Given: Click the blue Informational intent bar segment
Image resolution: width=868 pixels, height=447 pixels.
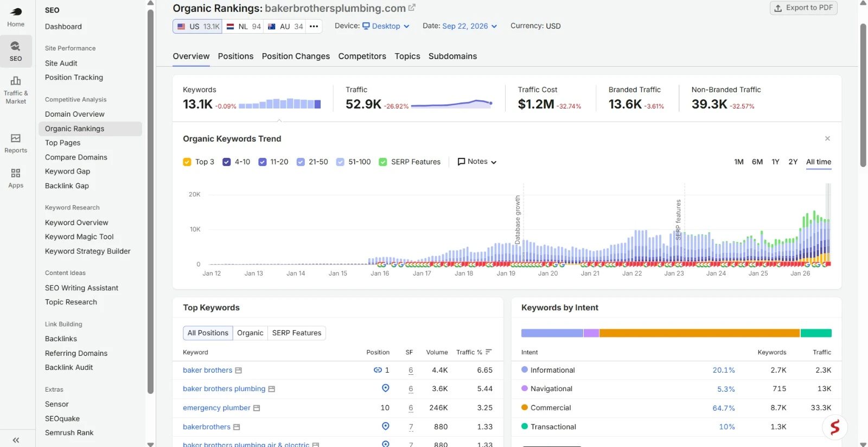Looking at the screenshot, I should point(552,333).
